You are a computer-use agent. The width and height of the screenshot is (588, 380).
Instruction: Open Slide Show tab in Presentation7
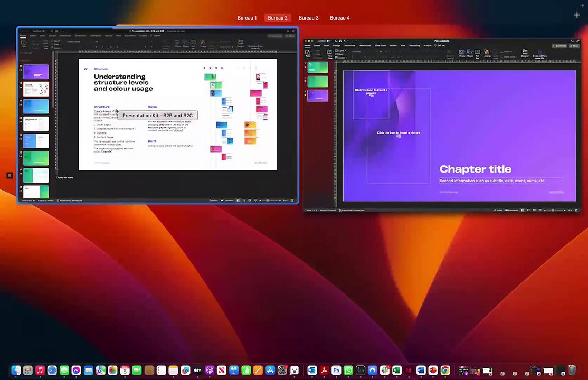click(x=380, y=46)
